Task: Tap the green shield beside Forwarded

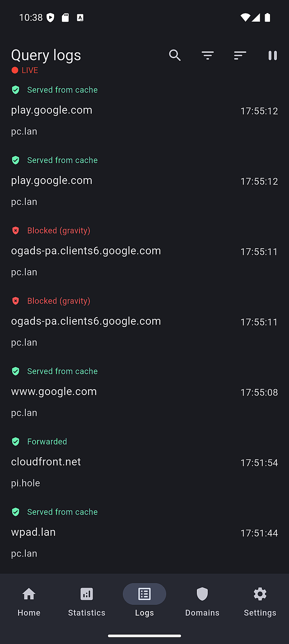Action: 16,442
